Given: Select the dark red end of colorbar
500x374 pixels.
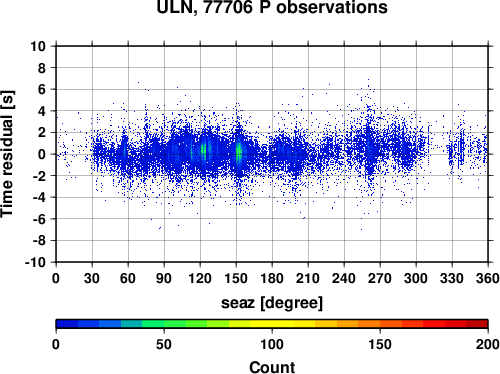Looking at the screenshot, I should click(x=477, y=324).
